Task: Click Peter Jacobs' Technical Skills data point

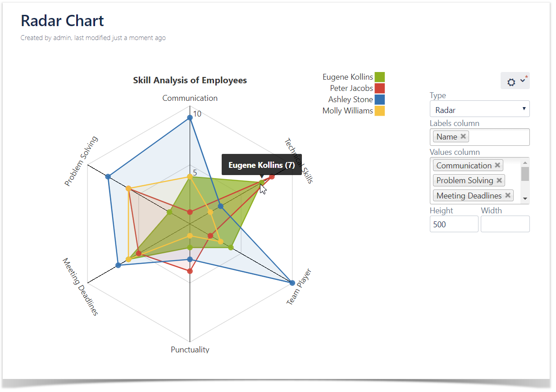Action: pos(272,176)
